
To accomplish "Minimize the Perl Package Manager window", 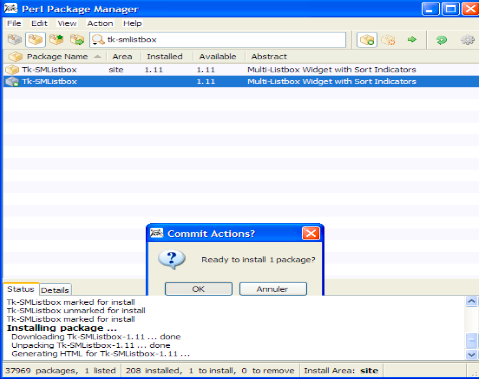I will point(430,9).
